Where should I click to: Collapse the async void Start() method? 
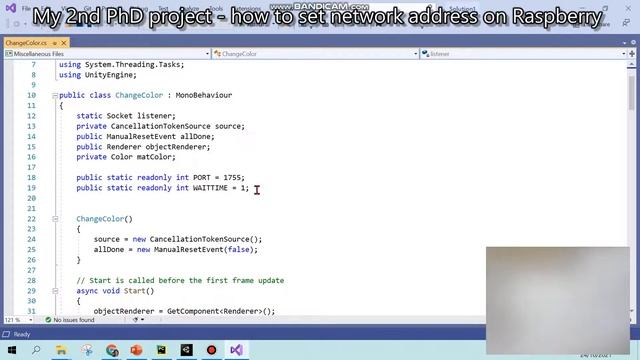(55, 291)
